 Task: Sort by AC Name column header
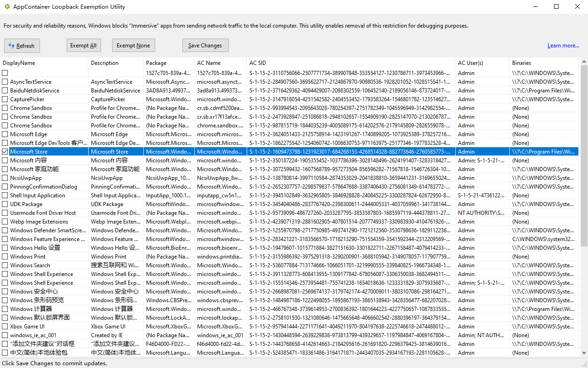pos(220,63)
